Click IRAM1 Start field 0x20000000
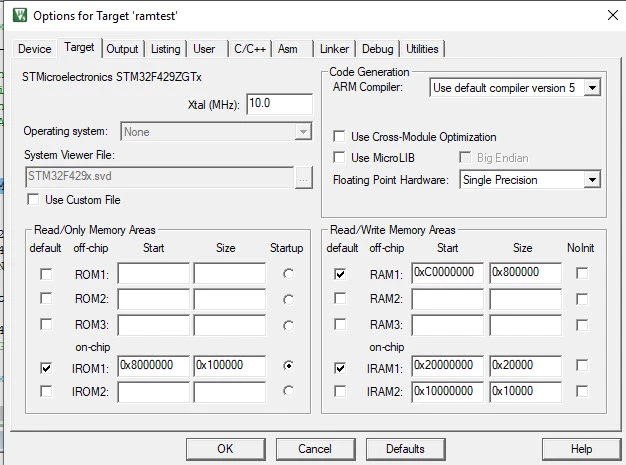 [x=448, y=365]
